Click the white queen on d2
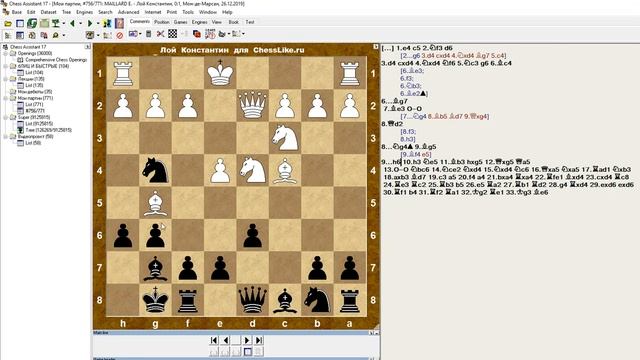640x360 pixels. coord(253,106)
